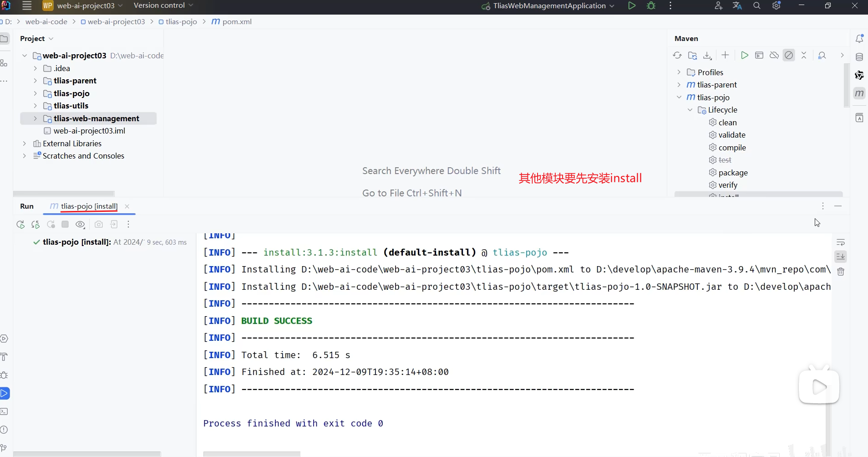The width and height of the screenshot is (868, 457).
Task: Open AI assistant plugin sidebar icon
Action: click(859, 75)
